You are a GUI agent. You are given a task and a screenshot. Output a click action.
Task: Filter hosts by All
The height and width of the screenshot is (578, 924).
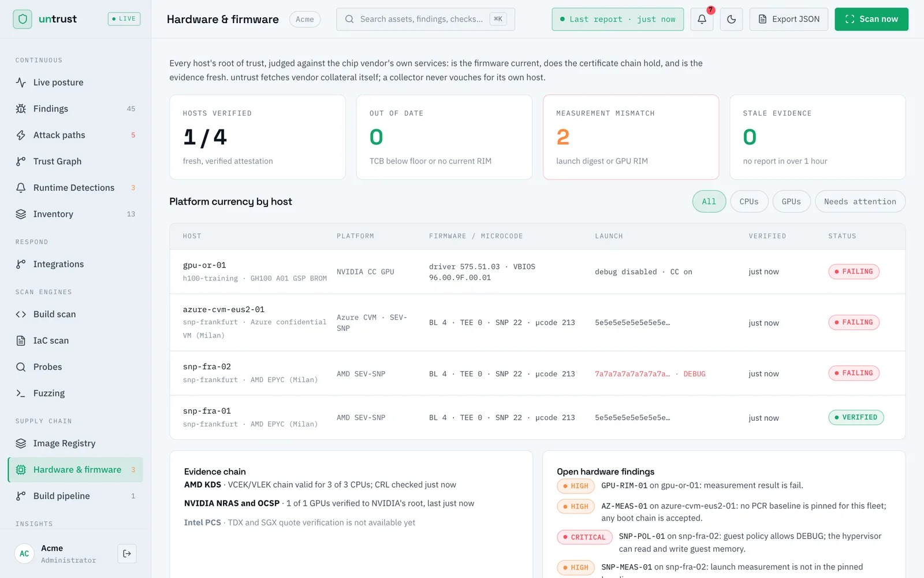[x=709, y=202]
